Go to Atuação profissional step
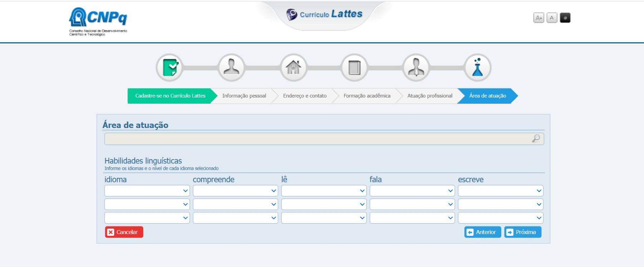644x267 pixels. (x=430, y=96)
